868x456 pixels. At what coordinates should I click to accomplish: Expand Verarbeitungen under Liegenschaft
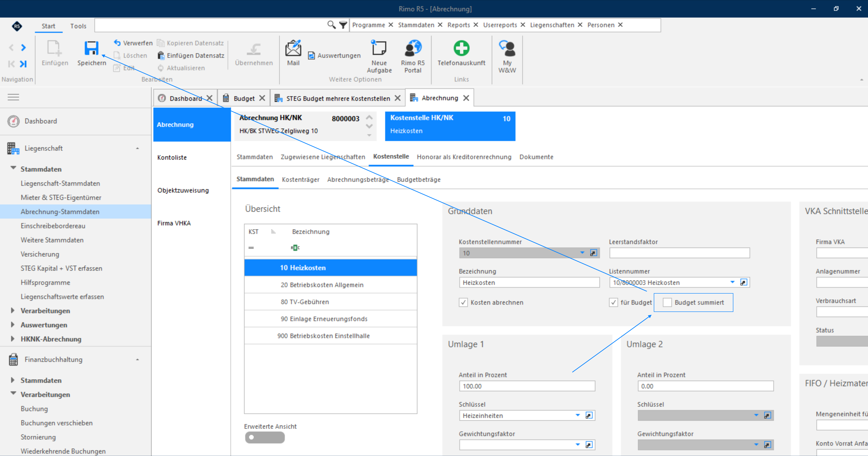[13, 311]
